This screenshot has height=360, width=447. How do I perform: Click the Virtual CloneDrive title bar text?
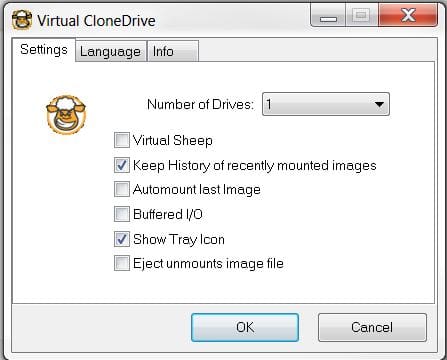point(96,21)
